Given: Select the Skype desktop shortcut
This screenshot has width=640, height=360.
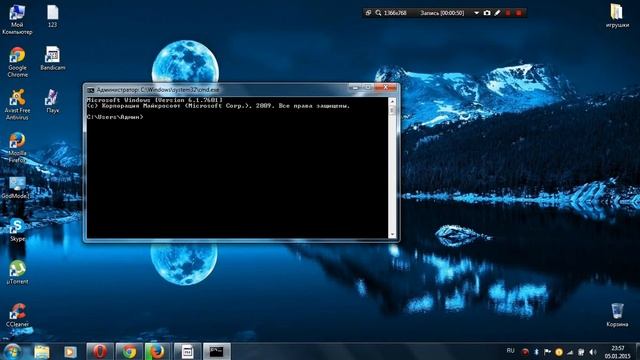Looking at the screenshot, I should 17,230.
